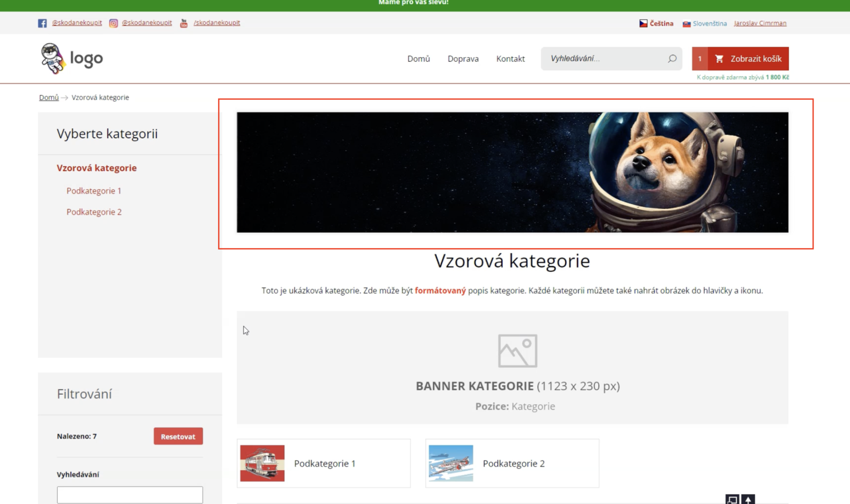Viewport: 850px width, 504px height.
Task: Click the magnifier search icon
Action: coord(672,58)
